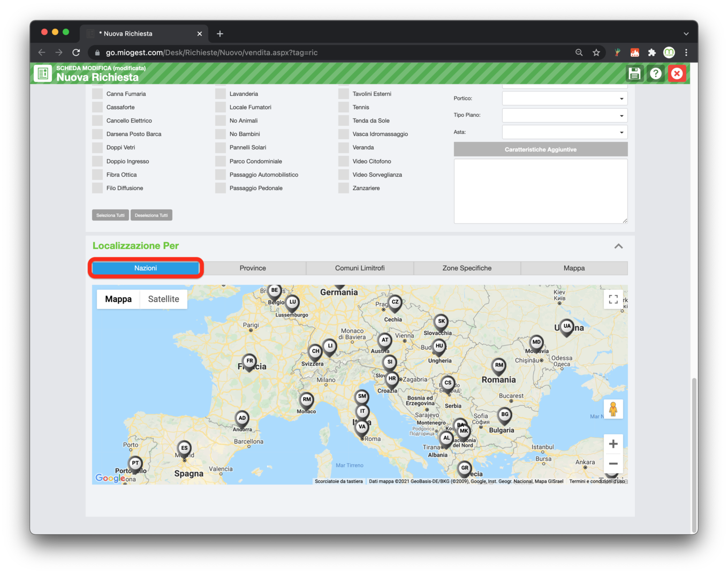Click the green save floppy disk icon
The width and height of the screenshot is (728, 574).
634,73
